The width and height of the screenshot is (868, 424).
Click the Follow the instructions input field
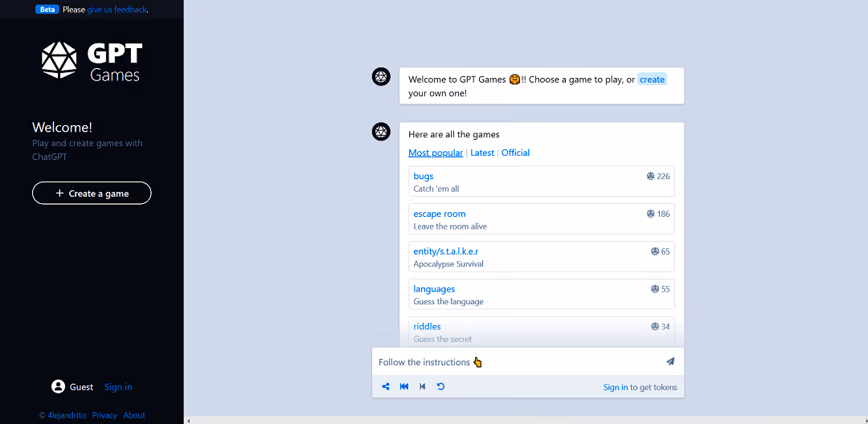(x=518, y=362)
